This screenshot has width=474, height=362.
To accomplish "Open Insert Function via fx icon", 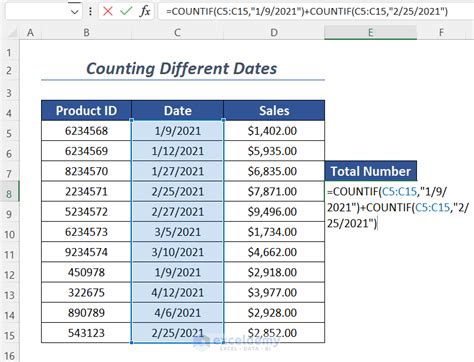I will (145, 11).
